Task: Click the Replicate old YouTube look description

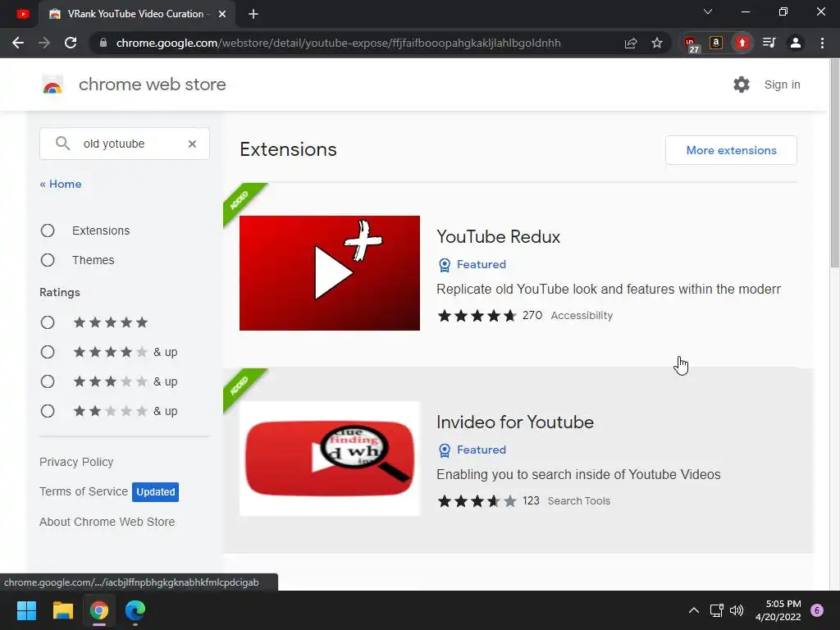Action: click(609, 290)
